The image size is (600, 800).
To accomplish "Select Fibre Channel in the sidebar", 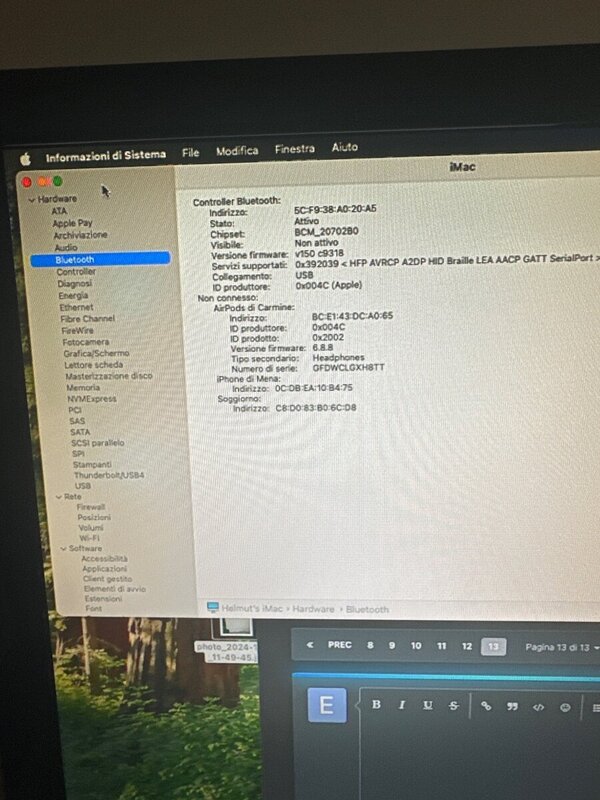I will coord(87,318).
